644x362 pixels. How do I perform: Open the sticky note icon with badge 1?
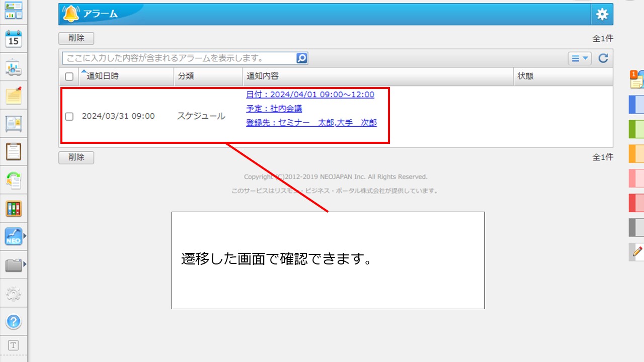click(x=637, y=80)
